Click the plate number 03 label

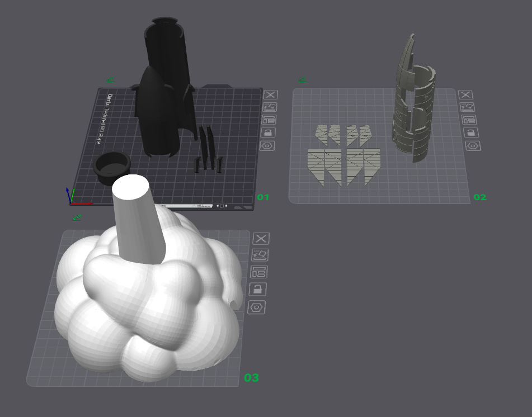pyautogui.click(x=251, y=377)
